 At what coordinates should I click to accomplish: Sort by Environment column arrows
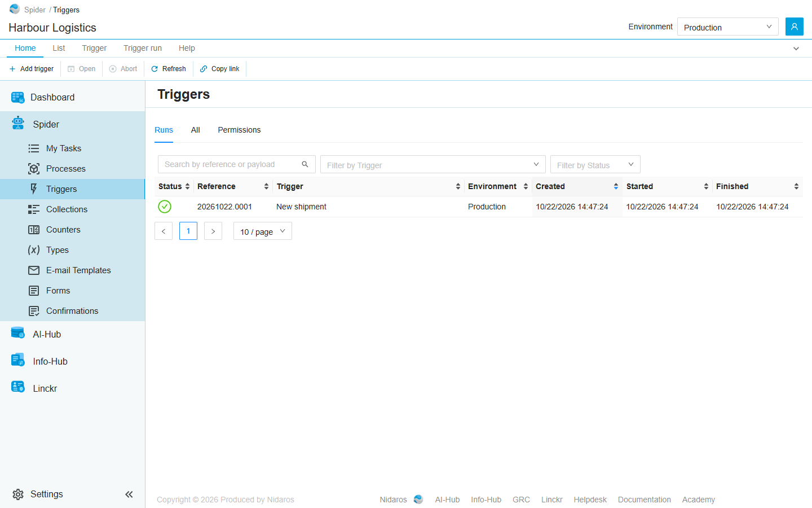(x=526, y=186)
